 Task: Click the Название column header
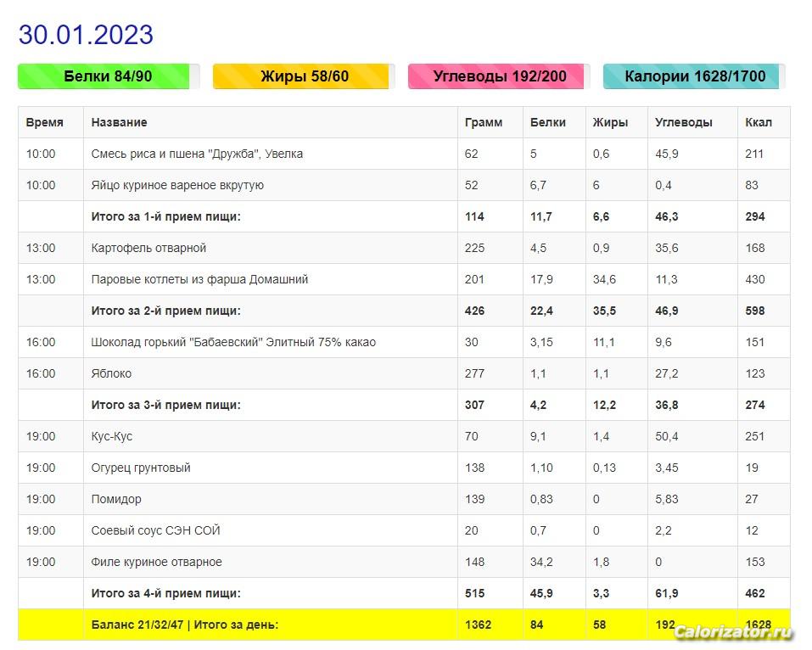119,122
